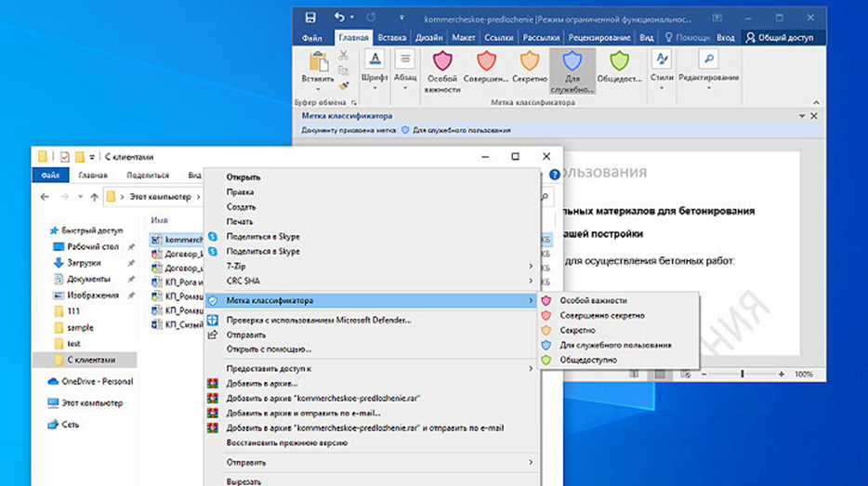
Task: Switch to Print Layout view icon
Action: [x=660, y=374]
